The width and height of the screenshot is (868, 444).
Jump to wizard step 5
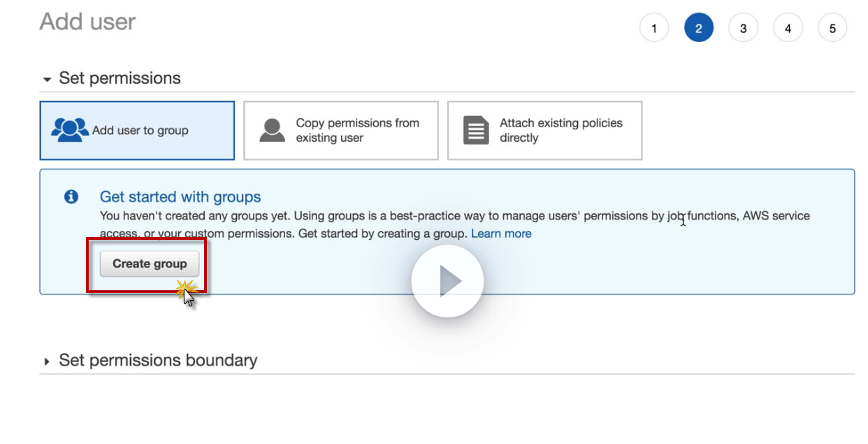click(832, 29)
